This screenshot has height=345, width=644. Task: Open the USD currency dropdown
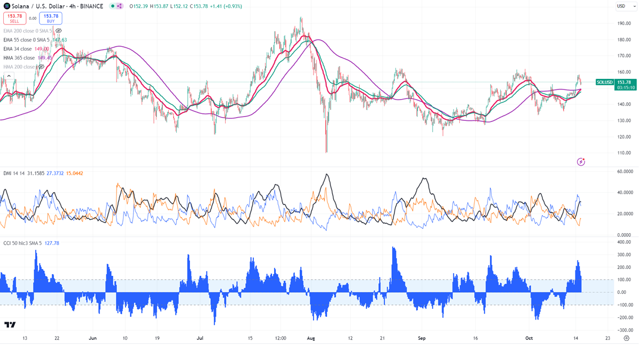point(626,6)
